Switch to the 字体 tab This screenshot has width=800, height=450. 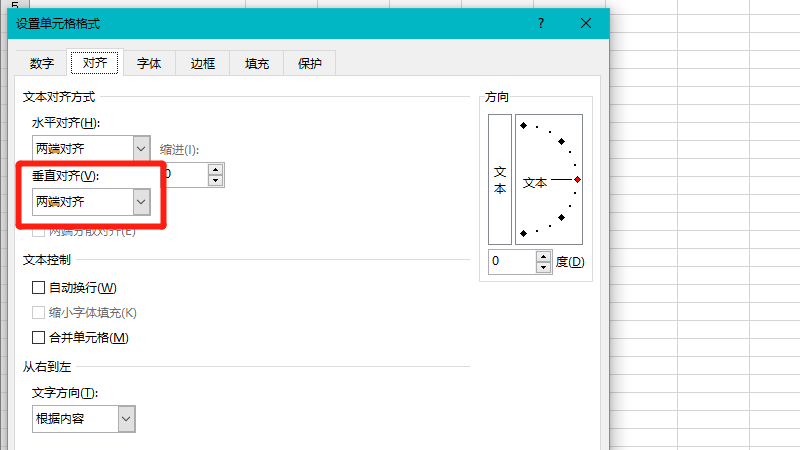[149, 63]
